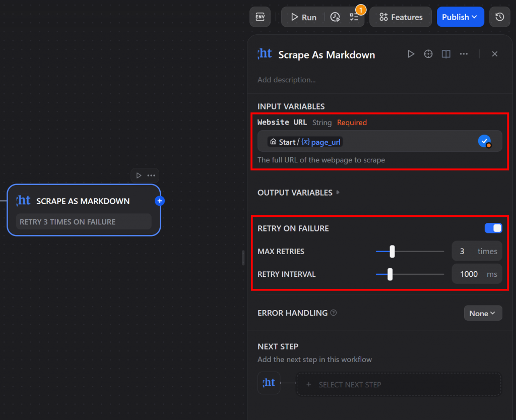Disable the Retry On Failure toggle
Screen dimensions: 516x420
[x=493, y=228]
